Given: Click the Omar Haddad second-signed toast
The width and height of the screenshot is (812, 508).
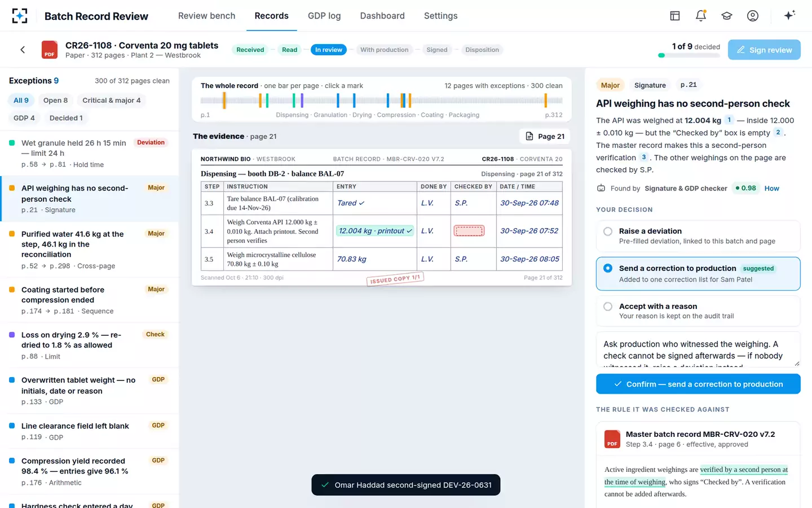Looking at the screenshot, I should click(x=406, y=485).
